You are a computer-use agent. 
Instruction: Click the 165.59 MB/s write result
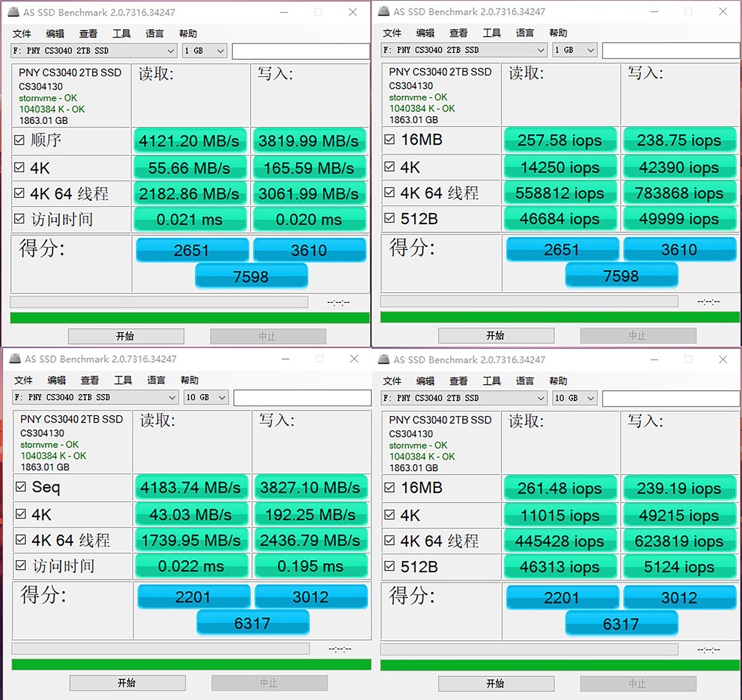(309, 168)
